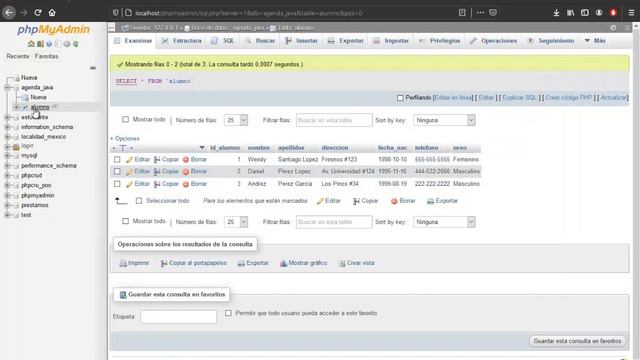The width and height of the screenshot is (640, 360).
Task: Open Firefox library icon
Action: click(x=570, y=13)
